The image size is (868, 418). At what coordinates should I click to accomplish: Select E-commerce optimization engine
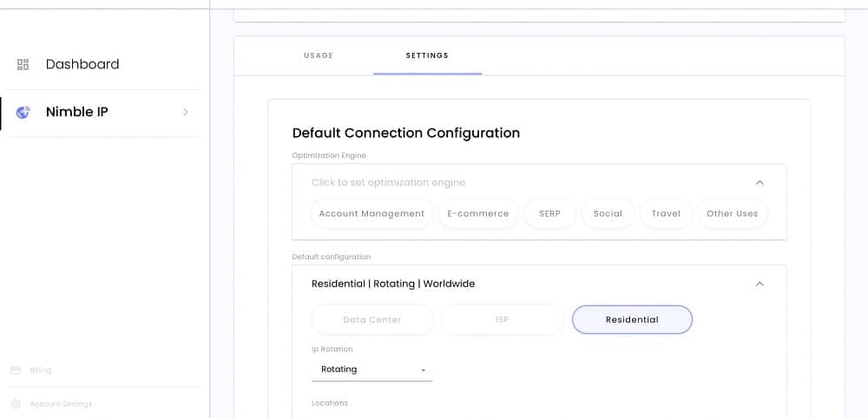478,213
